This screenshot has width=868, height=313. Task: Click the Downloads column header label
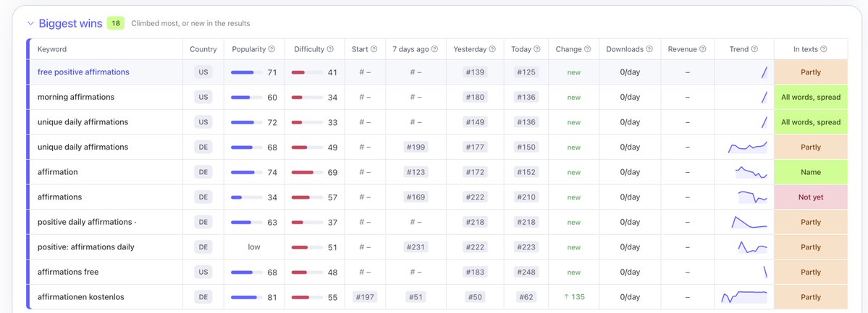[x=625, y=49]
